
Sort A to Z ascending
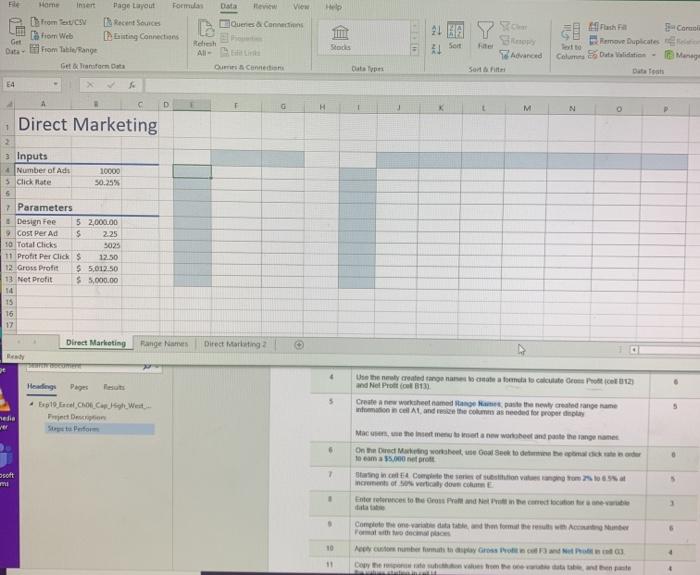point(436,30)
